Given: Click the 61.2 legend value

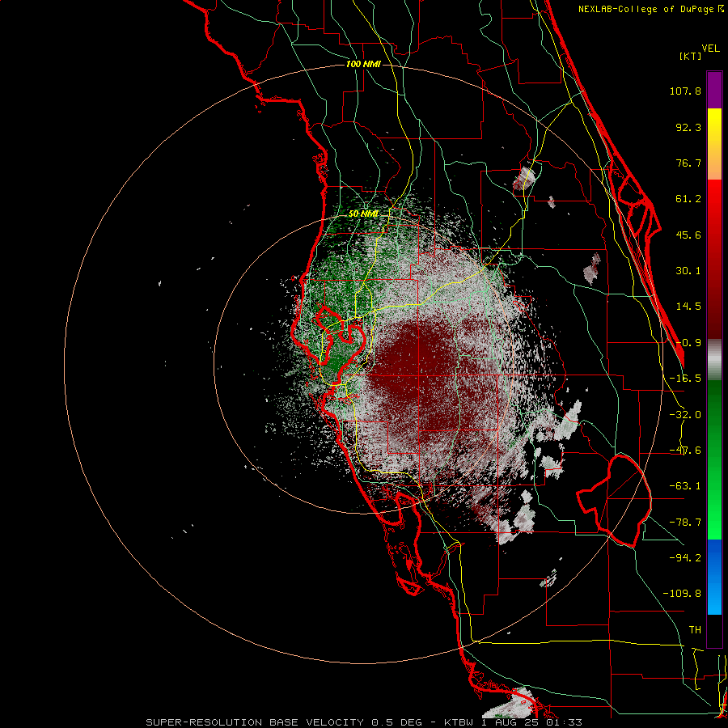Looking at the screenshot, I should pyautogui.click(x=688, y=199).
